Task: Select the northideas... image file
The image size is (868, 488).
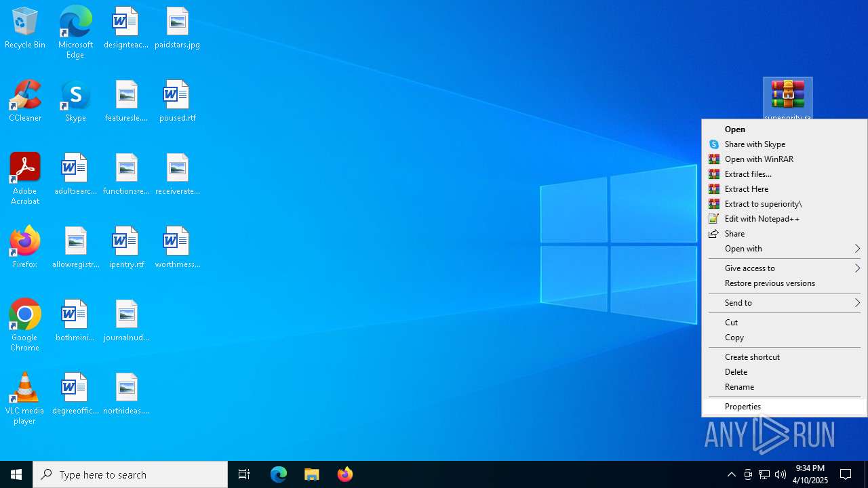Action: tap(126, 394)
